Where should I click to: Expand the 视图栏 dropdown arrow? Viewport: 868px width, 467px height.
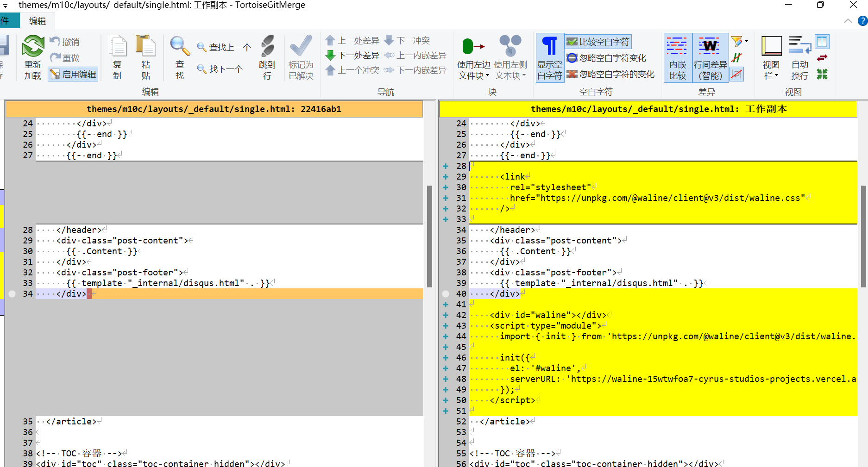pos(777,75)
